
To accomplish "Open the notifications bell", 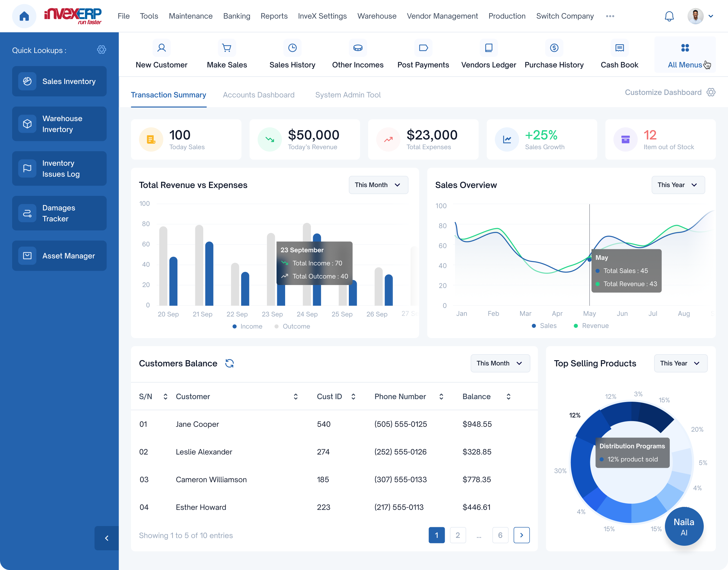I will pos(669,16).
